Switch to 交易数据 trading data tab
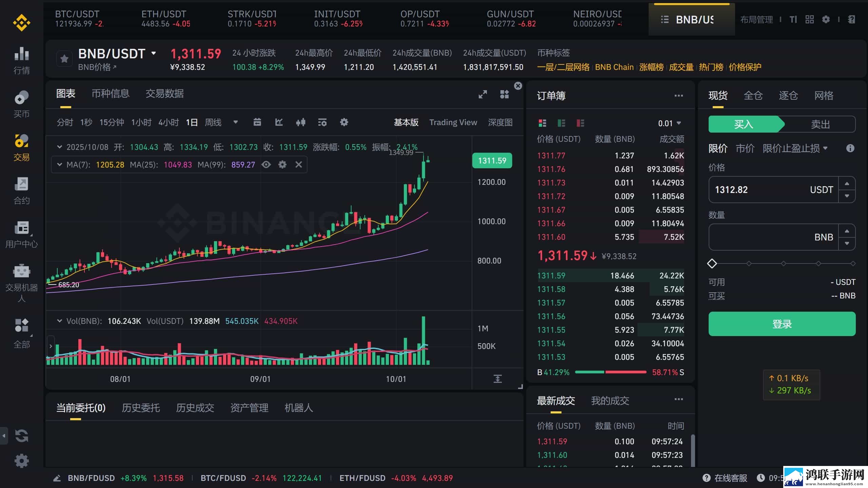Viewport: 868px width, 488px height. click(165, 94)
